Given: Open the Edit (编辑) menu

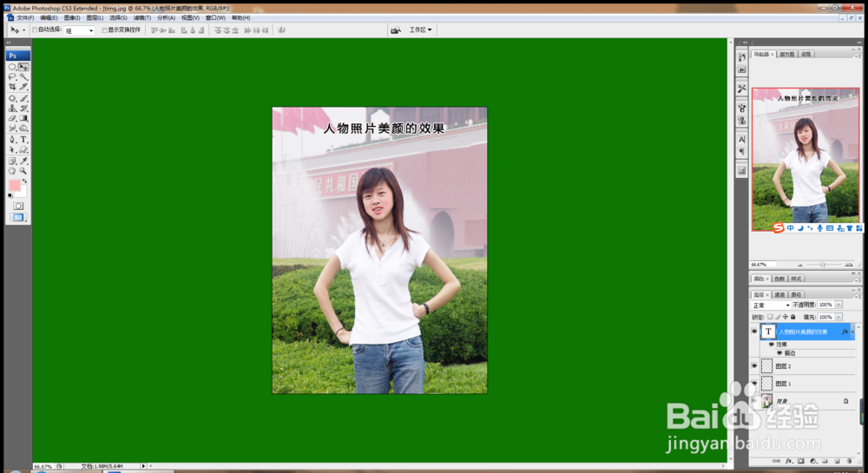Looking at the screenshot, I should click(48, 17).
